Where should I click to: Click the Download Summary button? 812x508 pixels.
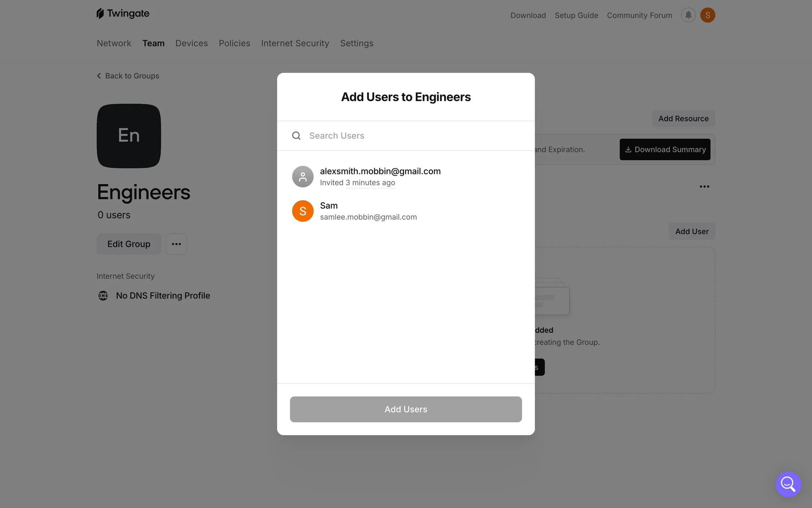[665, 149]
